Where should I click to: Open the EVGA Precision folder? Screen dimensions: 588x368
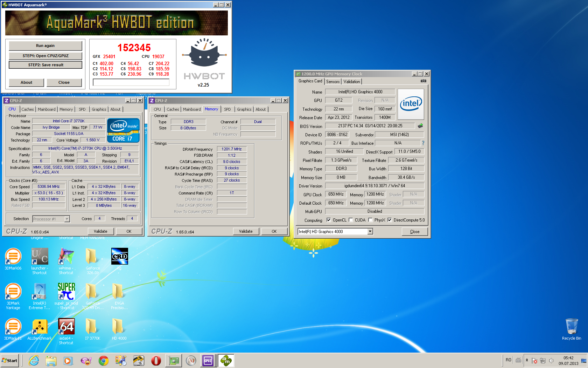[x=119, y=296]
